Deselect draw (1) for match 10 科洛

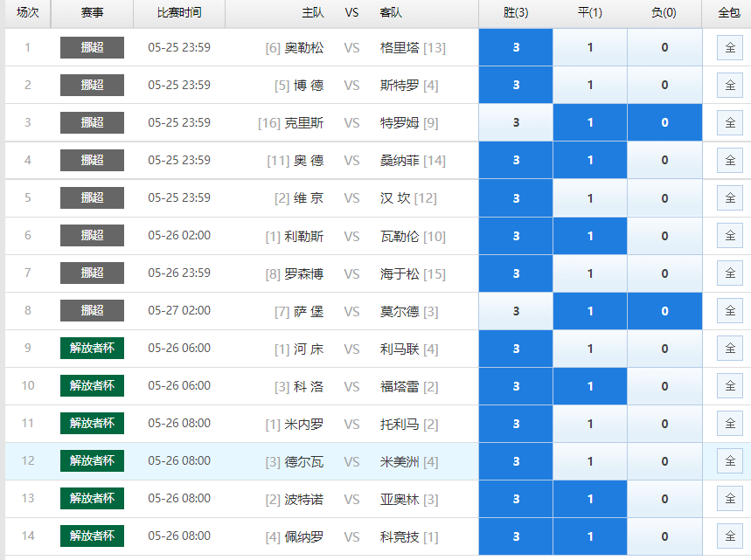coord(590,386)
